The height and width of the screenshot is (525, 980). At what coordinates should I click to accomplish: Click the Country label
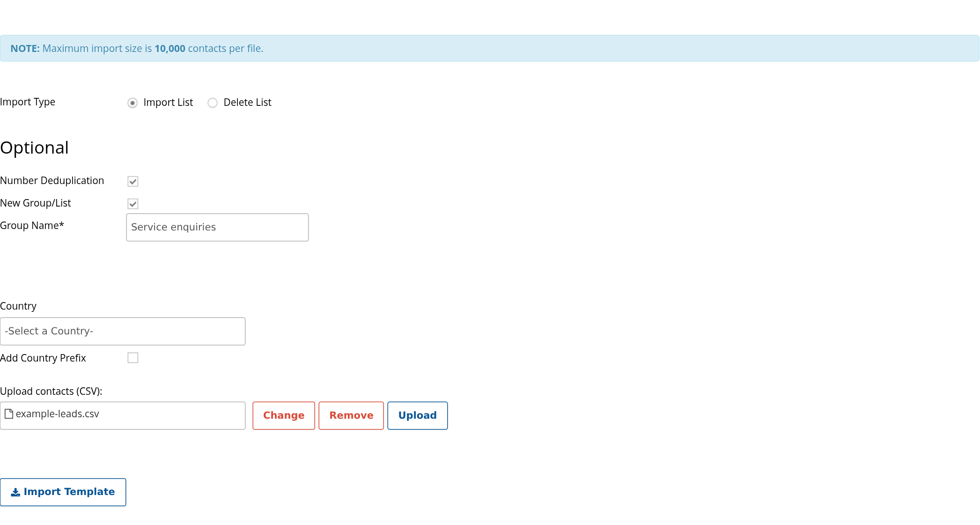[18, 306]
